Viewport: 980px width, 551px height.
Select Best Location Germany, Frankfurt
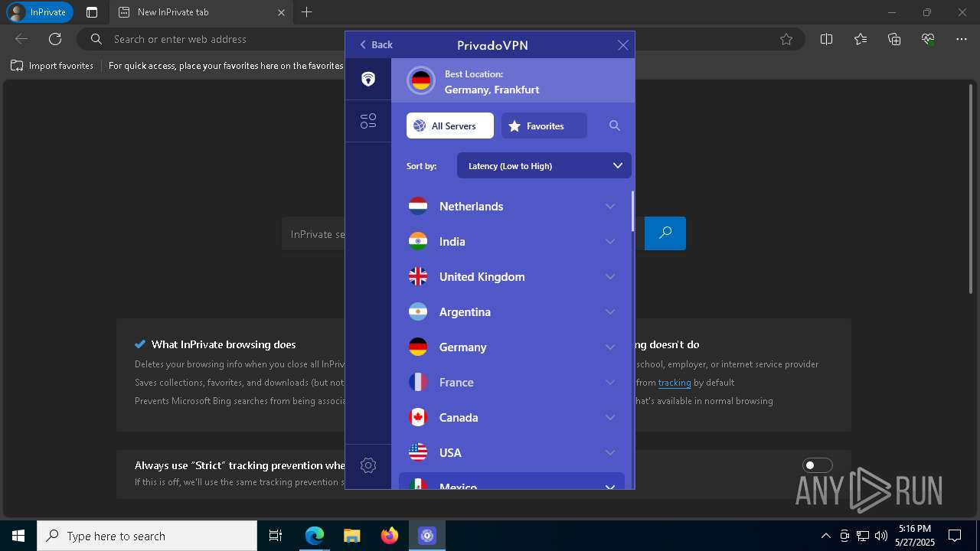(x=513, y=81)
